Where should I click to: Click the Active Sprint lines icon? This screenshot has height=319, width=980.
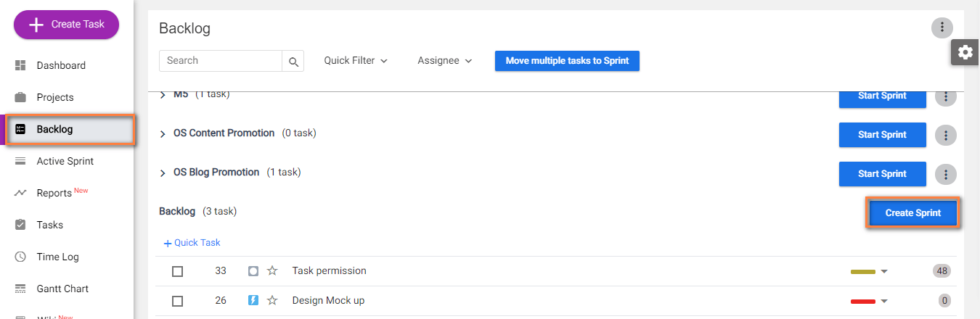pos(20,161)
